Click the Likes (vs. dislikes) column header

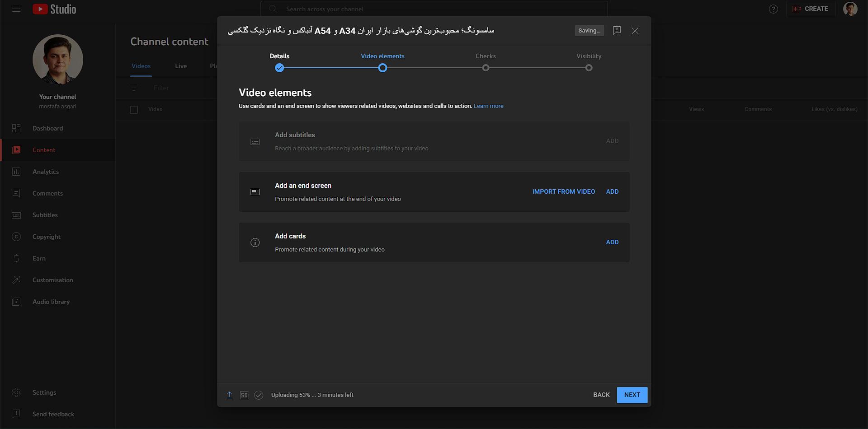pyautogui.click(x=834, y=109)
